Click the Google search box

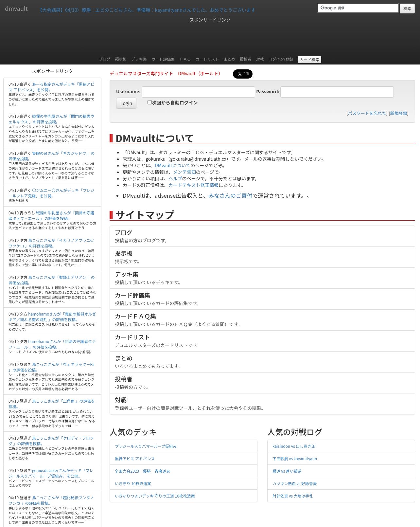click(358, 8)
